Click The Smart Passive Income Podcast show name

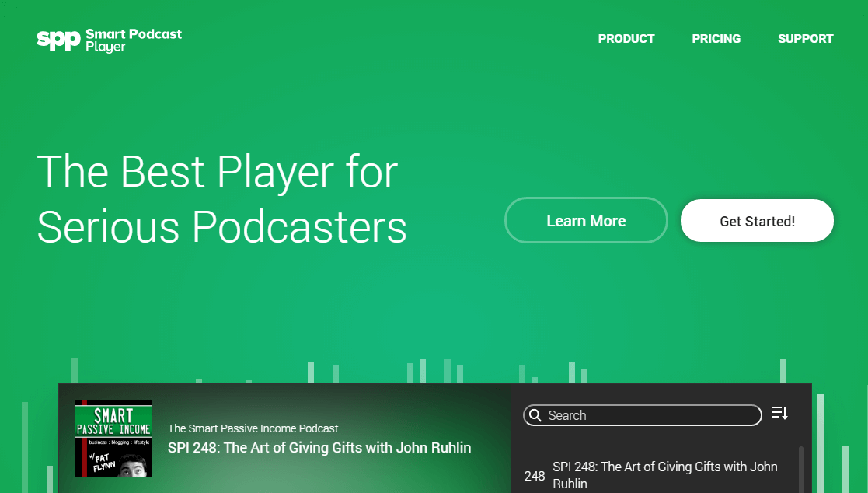pyautogui.click(x=253, y=428)
